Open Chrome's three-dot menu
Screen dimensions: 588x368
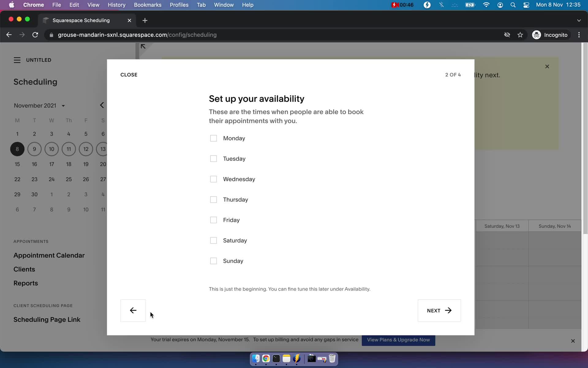coord(579,35)
